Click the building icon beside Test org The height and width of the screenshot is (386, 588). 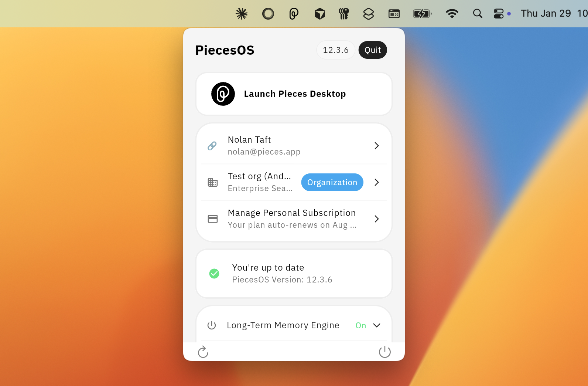[213, 182]
